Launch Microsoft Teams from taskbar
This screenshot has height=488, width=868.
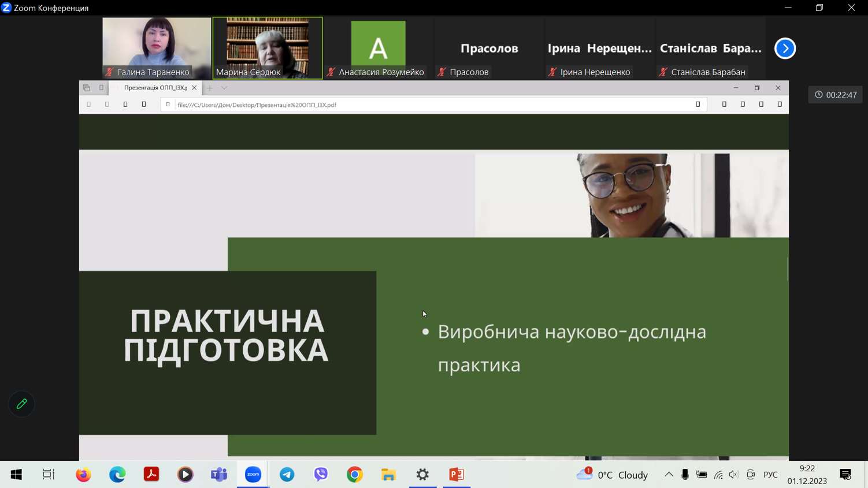click(x=219, y=475)
